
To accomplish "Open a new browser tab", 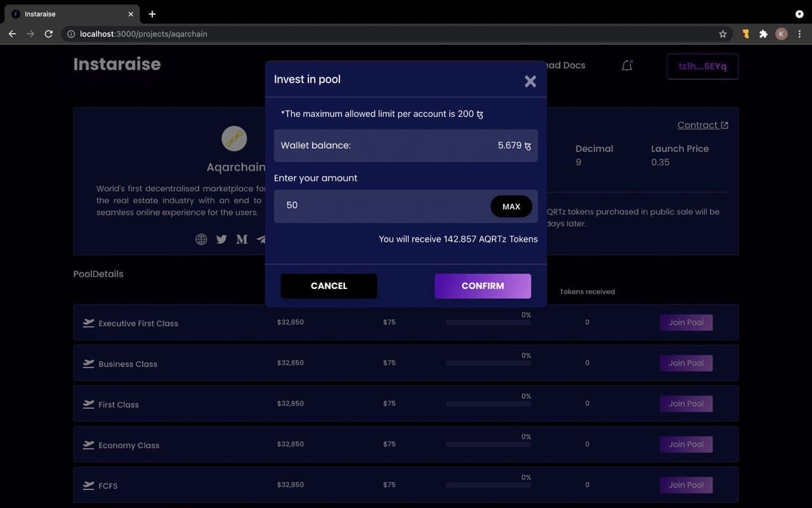I will [152, 14].
